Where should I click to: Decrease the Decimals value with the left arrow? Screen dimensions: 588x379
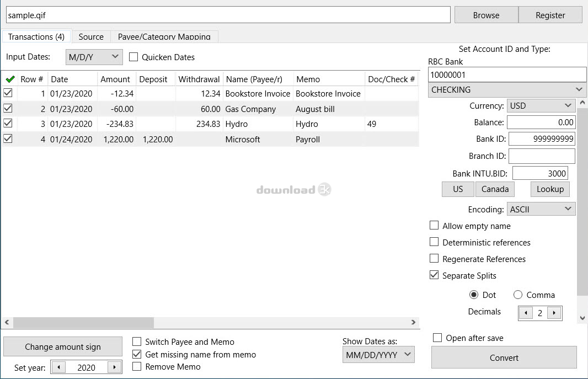(526, 313)
